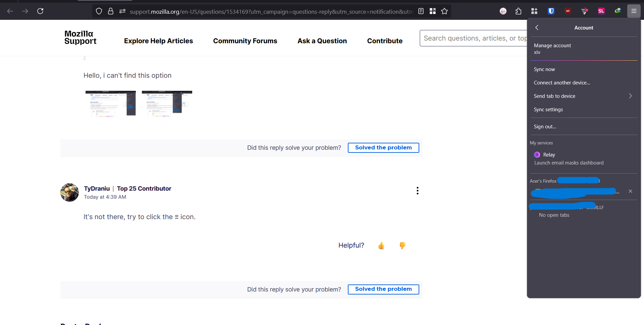The width and height of the screenshot is (644, 325).
Task: Open Explore Help Articles menu
Action: 158,41
